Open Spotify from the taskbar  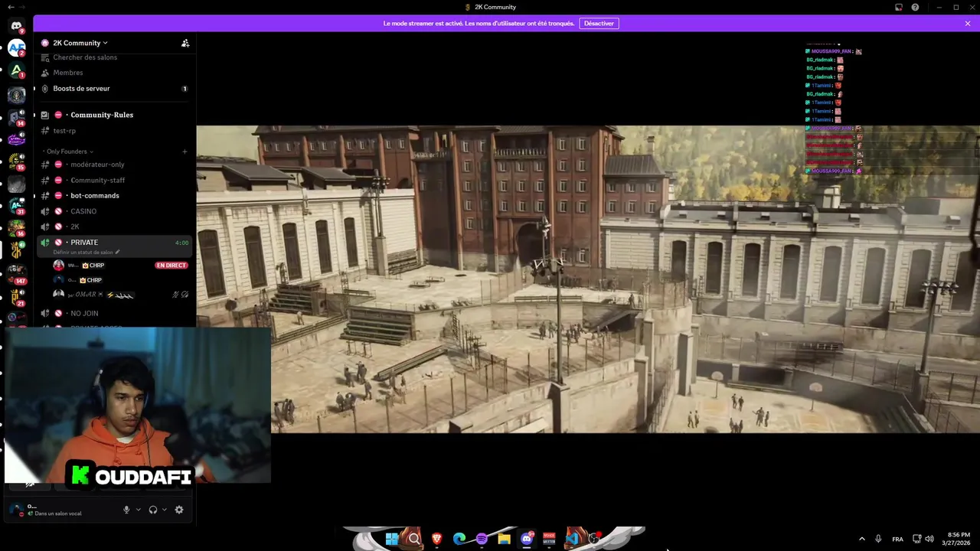[x=482, y=539]
